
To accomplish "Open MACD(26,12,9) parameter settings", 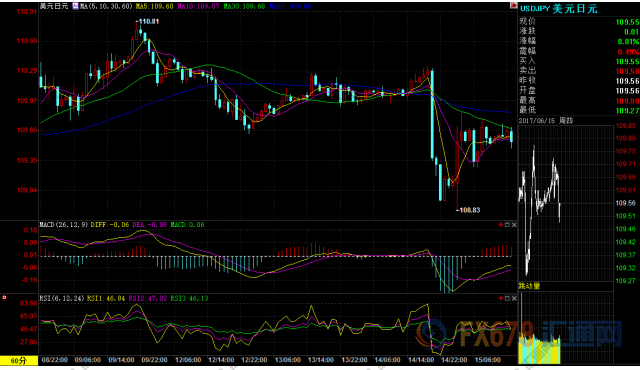I will pos(64,225).
